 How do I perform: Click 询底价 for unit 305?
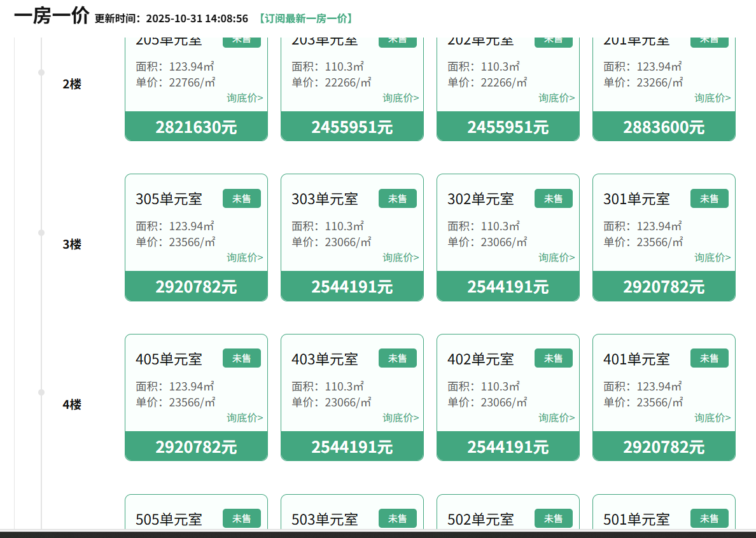pyautogui.click(x=244, y=258)
